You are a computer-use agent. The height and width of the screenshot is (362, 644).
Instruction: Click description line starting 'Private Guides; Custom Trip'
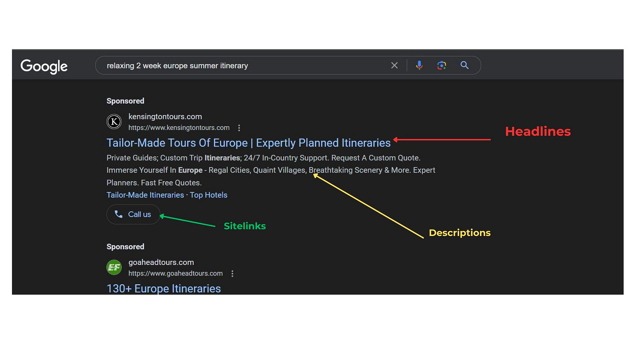point(264,158)
